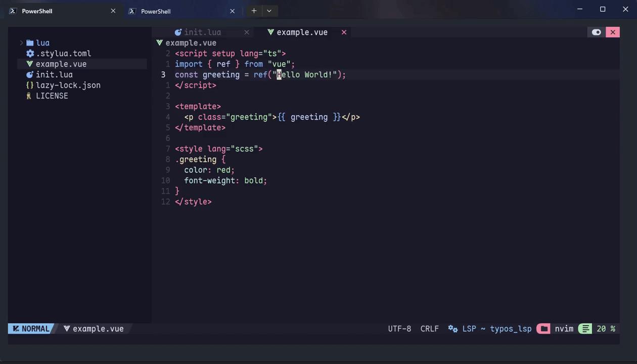
Task: Switch the theme toggle at the top right
Action: (597, 32)
